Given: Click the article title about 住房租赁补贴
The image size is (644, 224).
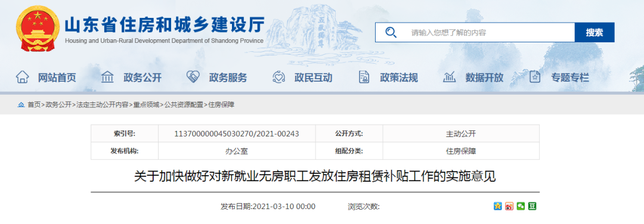Looking at the screenshot, I should point(315,177).
